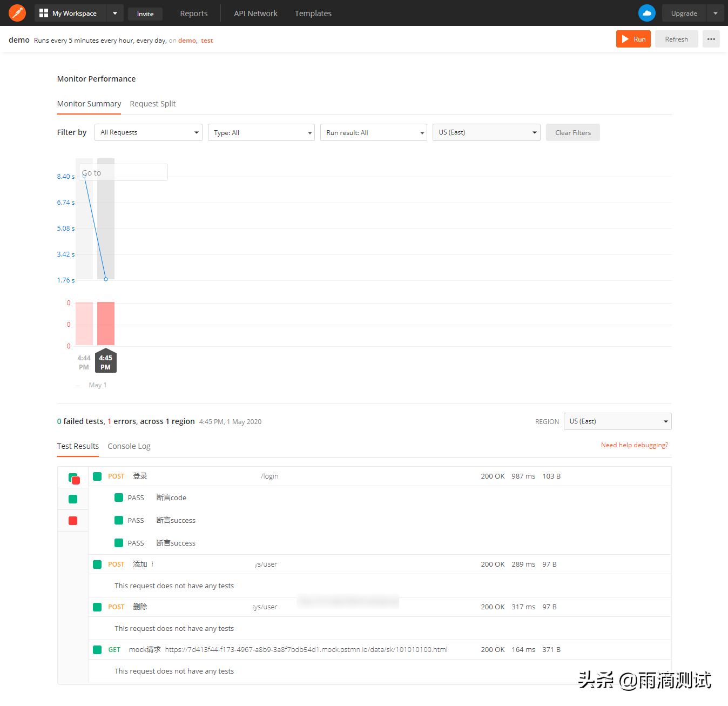The image size is (728, 706).
Task: Click the green status icon of GET mock请求
Action: coord(97,649)
